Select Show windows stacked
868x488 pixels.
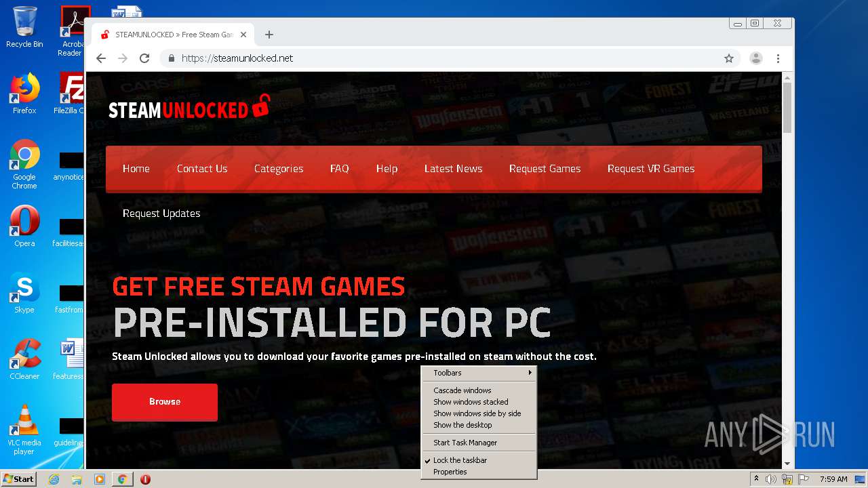point(479,402)
